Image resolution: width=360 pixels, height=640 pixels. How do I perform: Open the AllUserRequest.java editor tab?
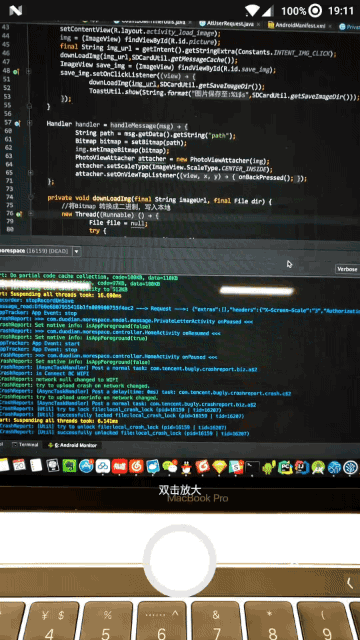click(231, 24)
